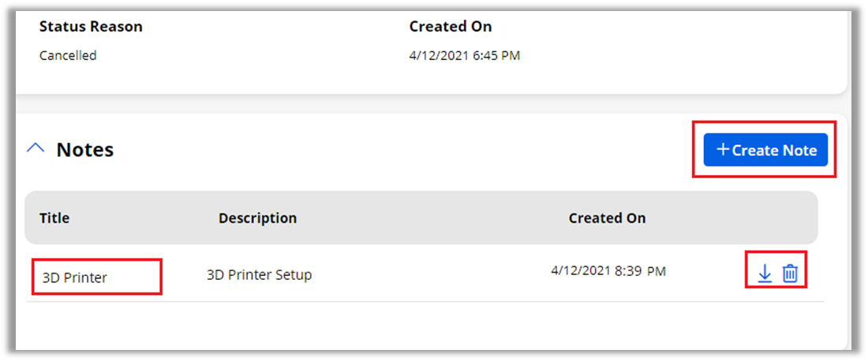The image size is (868, 361).
Task: Click the plus icon on Create Note
Action: [722, 150]
